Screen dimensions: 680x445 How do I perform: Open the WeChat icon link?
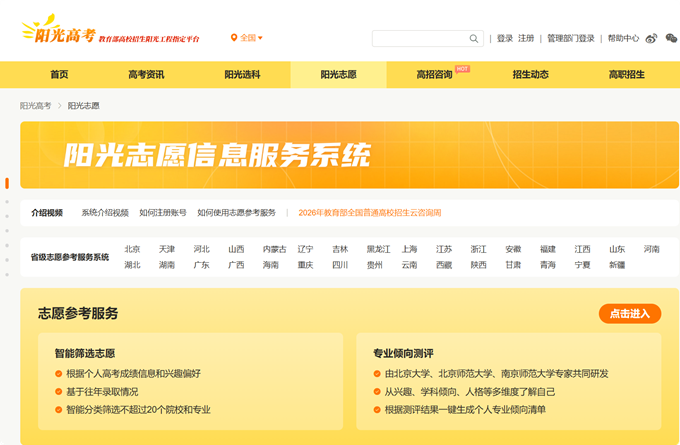coord(671,38)
